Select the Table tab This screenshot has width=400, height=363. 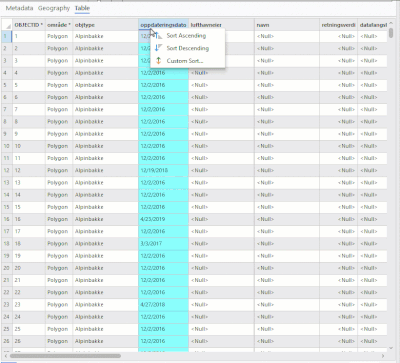82,8
